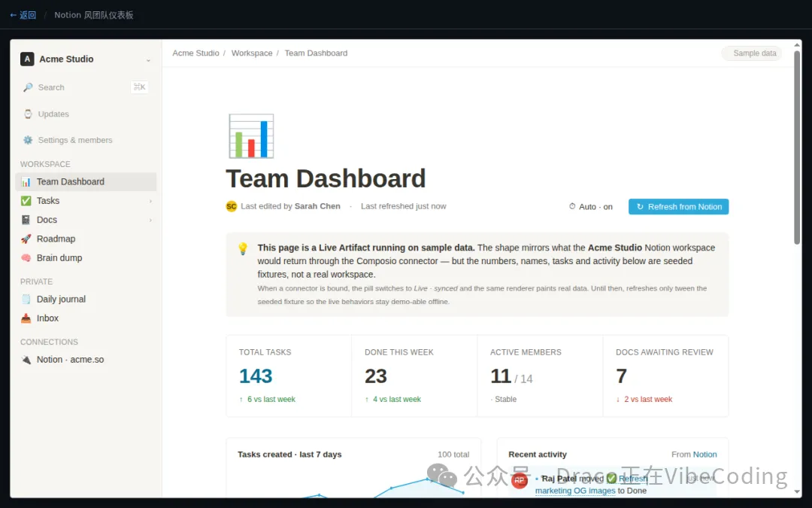Click the Brain dump brain icon

point(26,257)
